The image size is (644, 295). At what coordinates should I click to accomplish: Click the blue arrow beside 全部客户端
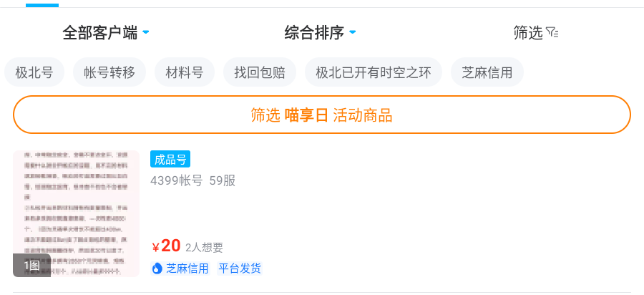pos(146,32)
